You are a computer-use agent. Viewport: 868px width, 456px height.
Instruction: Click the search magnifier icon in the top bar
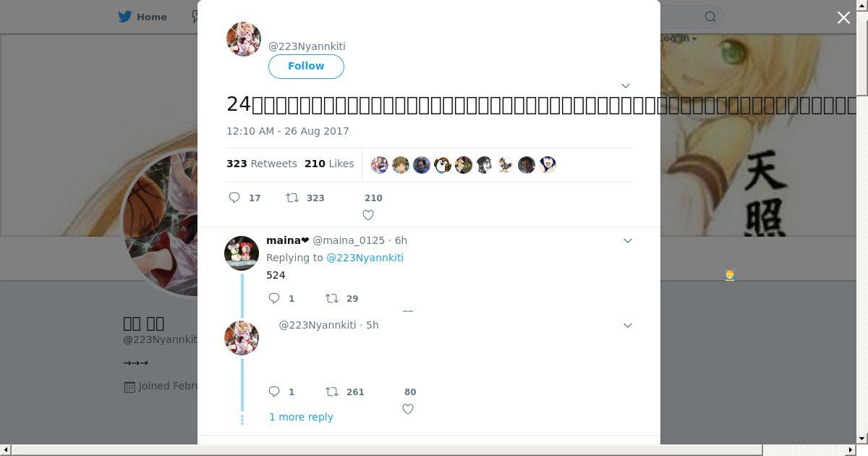pos(710,17)
